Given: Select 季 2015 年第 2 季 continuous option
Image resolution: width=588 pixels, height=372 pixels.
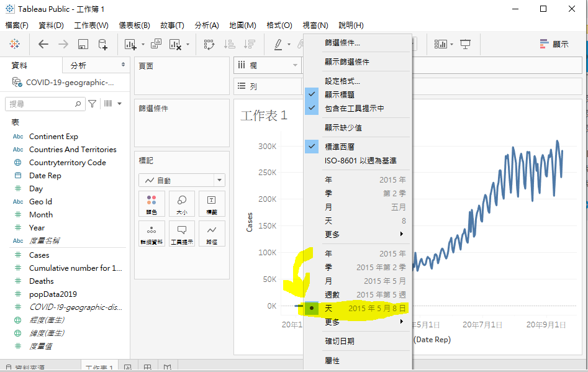Looking at the screenshot, I should point(358,268).
